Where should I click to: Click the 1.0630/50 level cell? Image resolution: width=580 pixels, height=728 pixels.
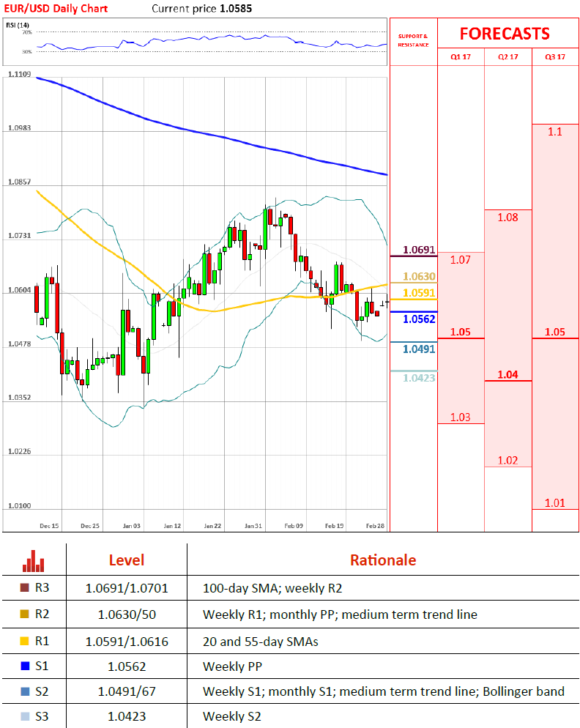(x=127, y=614)
